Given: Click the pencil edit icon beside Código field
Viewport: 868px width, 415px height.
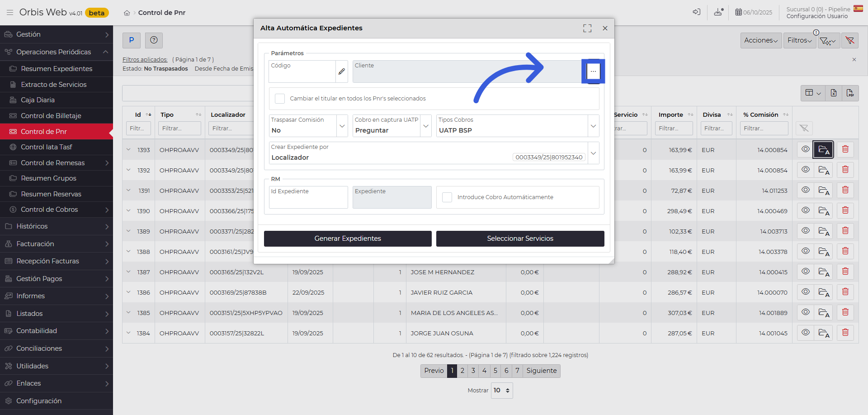Looking at the screenshot, I should (342, 72).
